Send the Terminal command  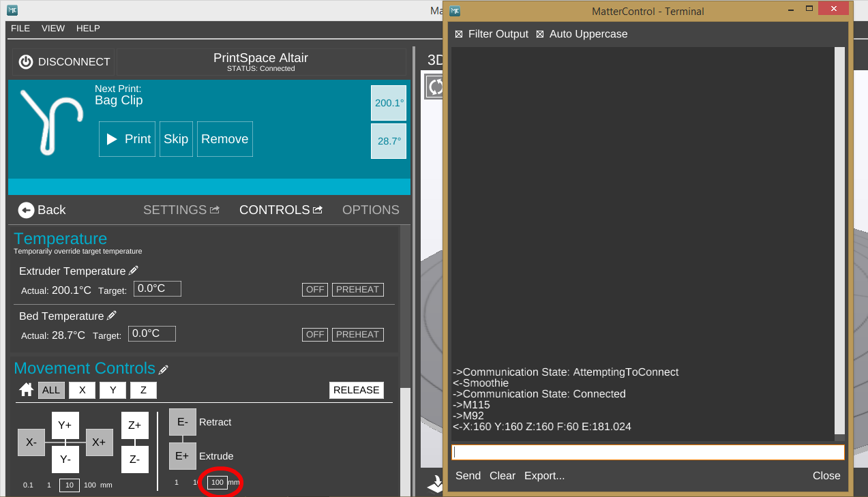click(x=468, y=476)
